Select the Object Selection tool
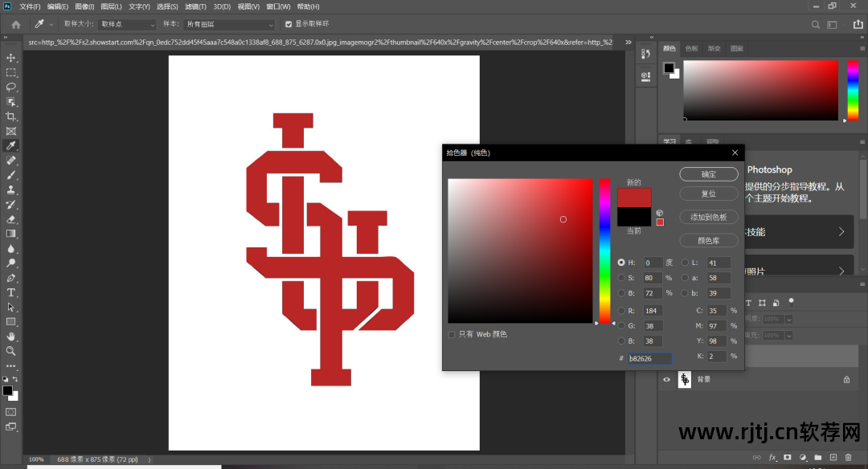The width and height of the screenshot is (868, 469). point(10,102)
